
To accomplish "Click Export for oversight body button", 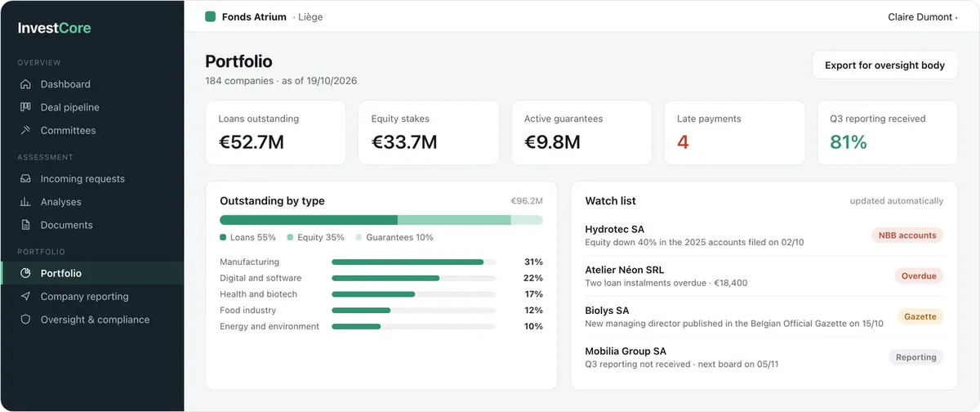I will click(884, 65).
